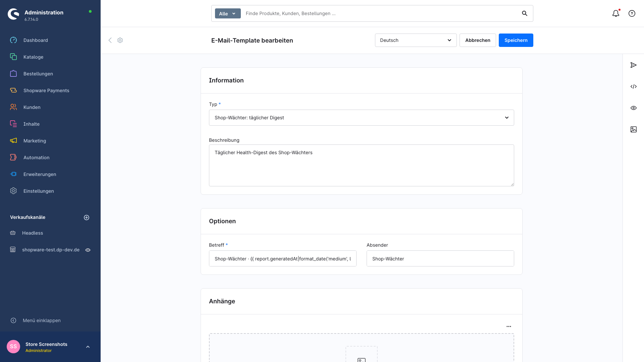This screenshot has width=644, height=362.
Task: Open the media sidebar image icon
Action: (634, 129)
